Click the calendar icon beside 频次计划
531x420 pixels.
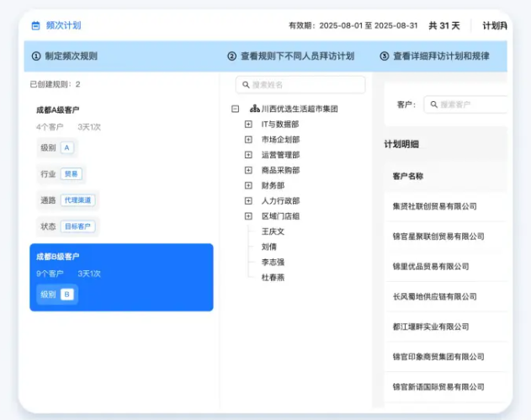coord(35,26)
